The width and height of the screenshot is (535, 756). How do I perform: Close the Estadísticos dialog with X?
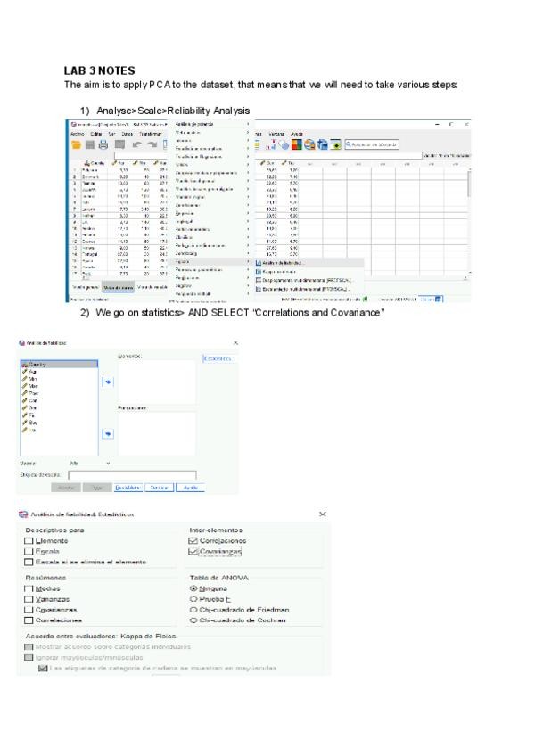click(x=323, y=514)
